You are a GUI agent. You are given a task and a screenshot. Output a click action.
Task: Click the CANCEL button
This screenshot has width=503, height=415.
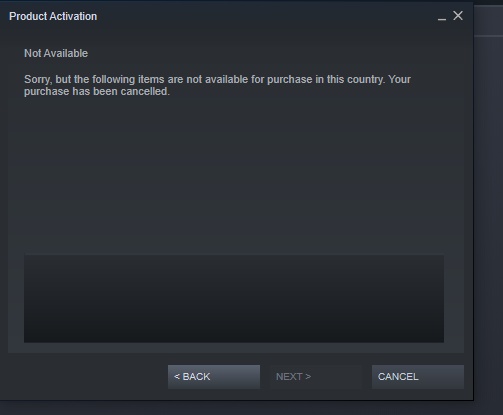(418, 377)
